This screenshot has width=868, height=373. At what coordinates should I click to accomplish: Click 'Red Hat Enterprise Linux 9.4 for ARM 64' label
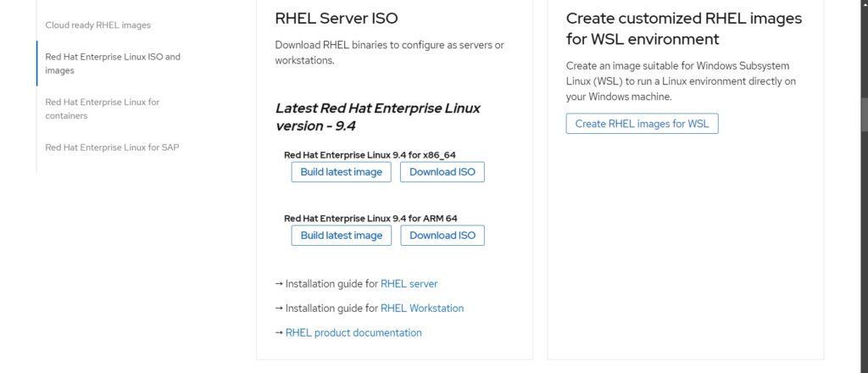(370, 218)
